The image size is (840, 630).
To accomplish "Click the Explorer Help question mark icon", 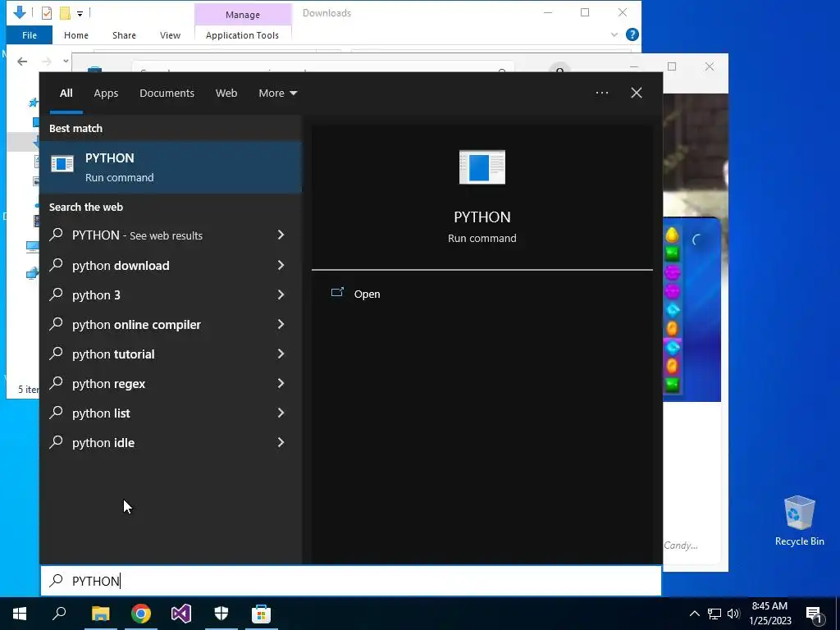I will pos(632,34).
